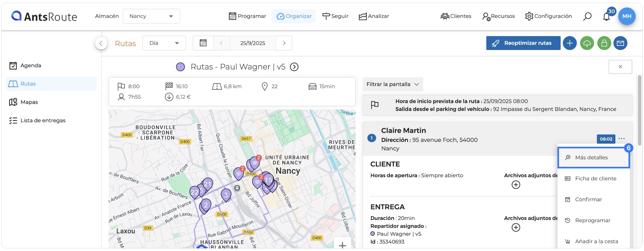The height and width of the screenshot is (251, 644).
Task: Click the green lock routes icon
Action: pyautogui.click(x=604, y=43)
